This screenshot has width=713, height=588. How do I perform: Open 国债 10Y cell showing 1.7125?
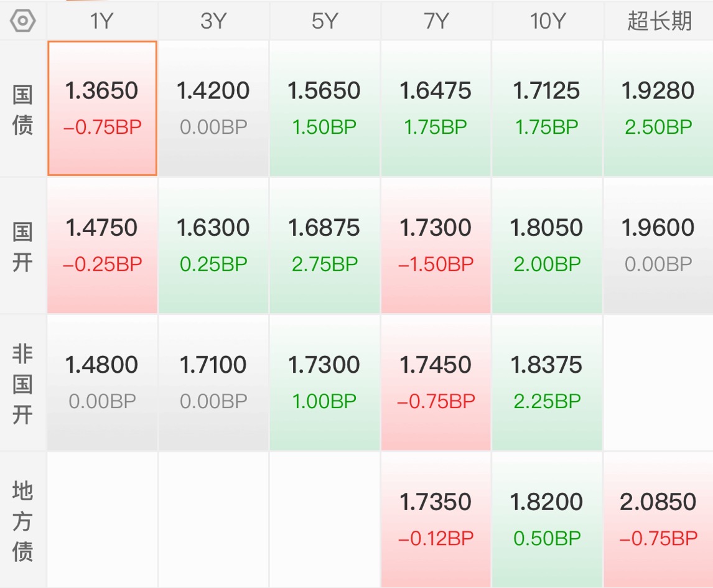point(547,108)
